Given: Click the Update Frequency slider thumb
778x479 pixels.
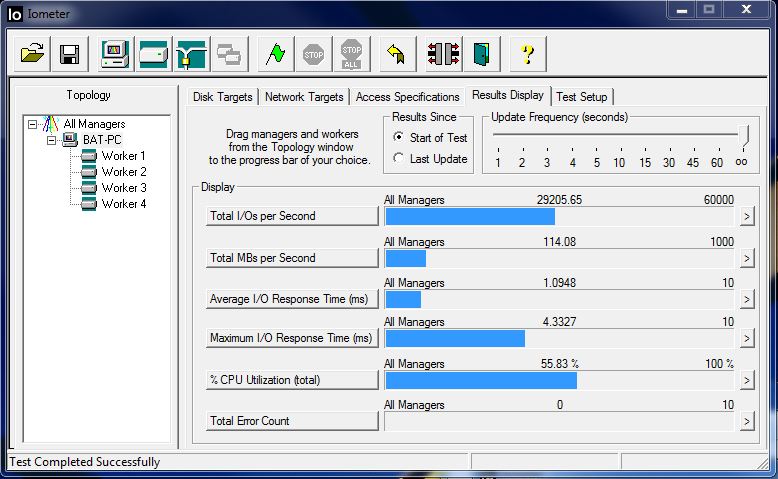Looking at the screenshot, I should pyautogui.click(x=743, y=135).
